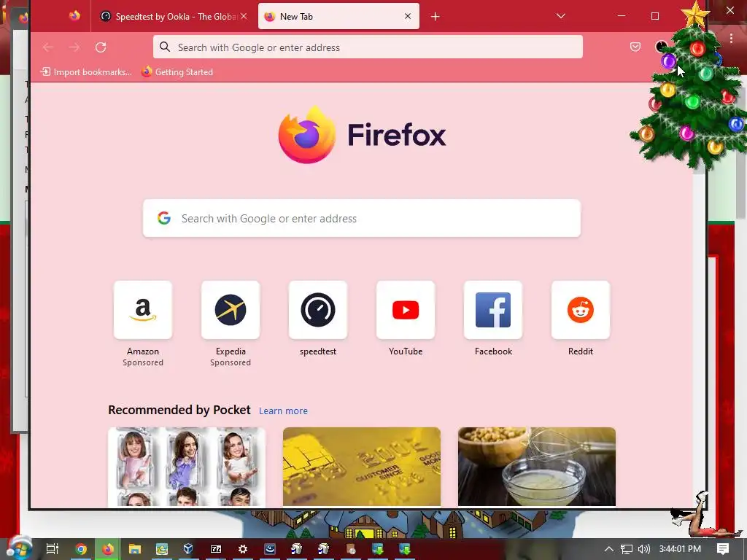Click the magnifier icon in address bar
This screenshot has height=560, width=747.
click(x=165, y=47)
